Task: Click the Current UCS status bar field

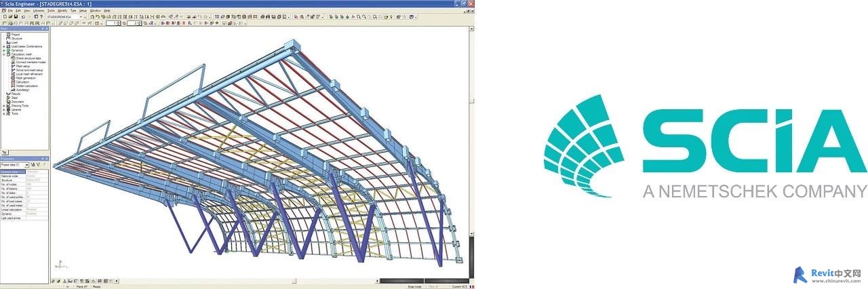Action: (460, 286)
